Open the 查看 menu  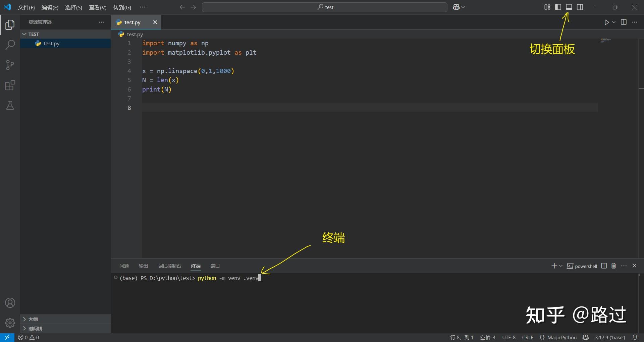click(97, 7)
